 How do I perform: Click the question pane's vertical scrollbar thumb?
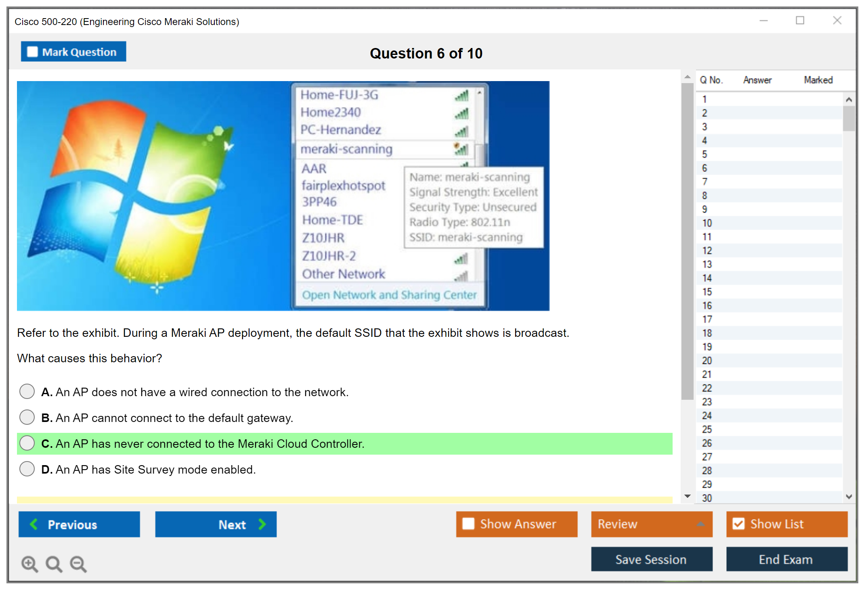point(687,242)
